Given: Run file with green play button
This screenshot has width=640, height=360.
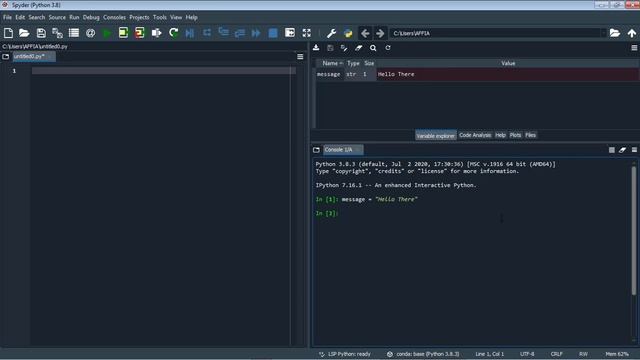Looking at the screenshot, I should click(107, 33).
